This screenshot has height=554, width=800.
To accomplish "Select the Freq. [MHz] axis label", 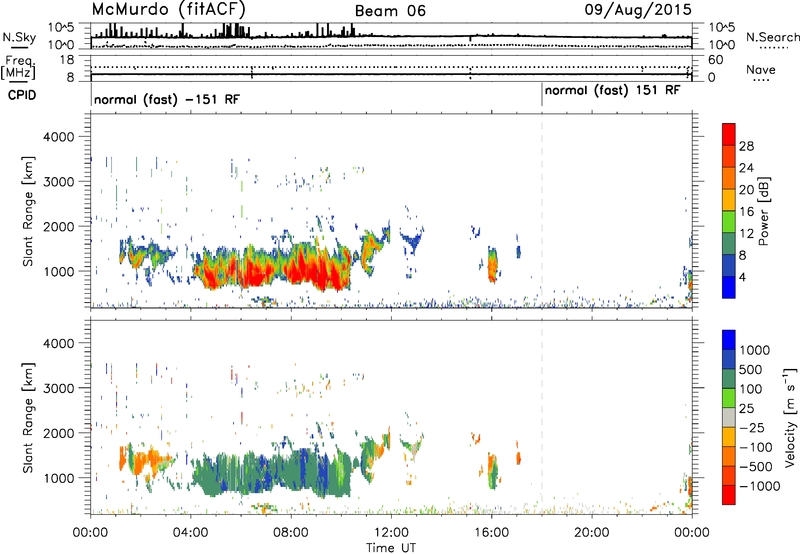I will click(18, 67).
